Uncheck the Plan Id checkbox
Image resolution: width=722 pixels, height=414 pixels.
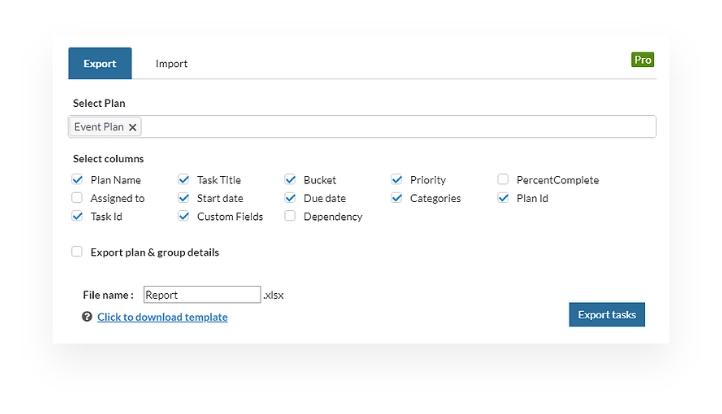coord(503,198)
